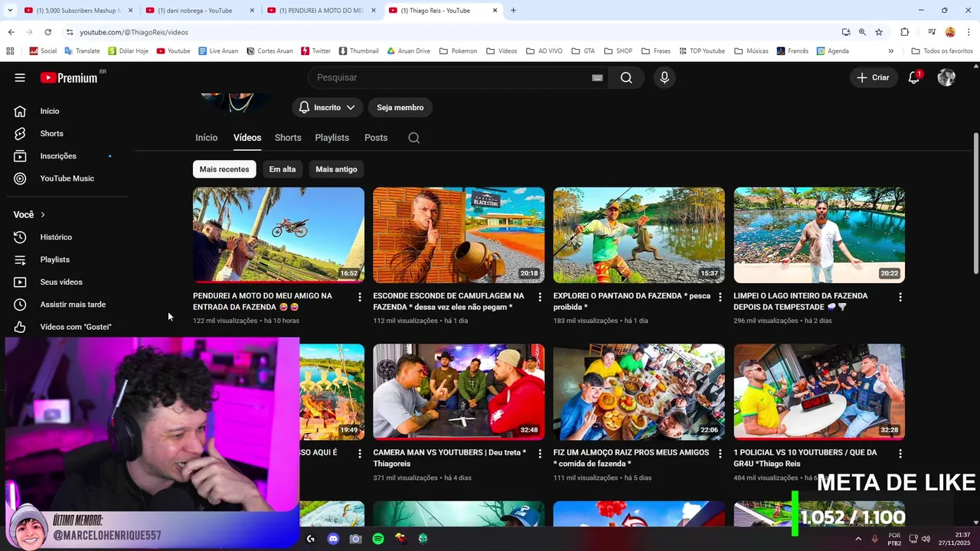The image size is (980, 551).
Task: Open the zoom magnifier in address bar
Action: (862, 32)
